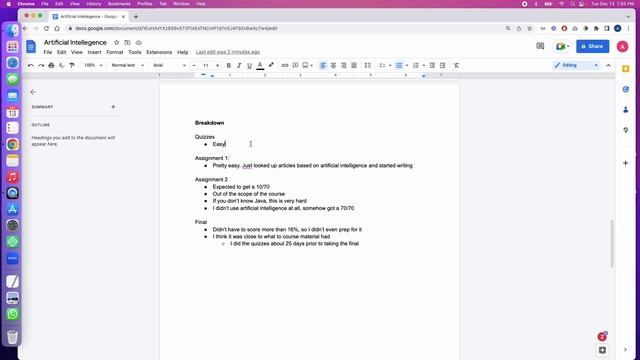640x360 pixels.
Task: Open a new Chrome tab
Action: 136,17
